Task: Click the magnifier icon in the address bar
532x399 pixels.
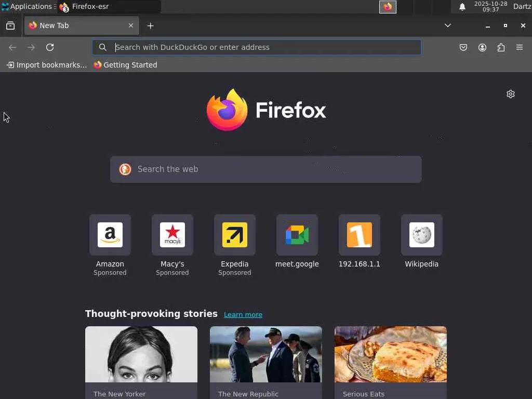Action: 102,47
